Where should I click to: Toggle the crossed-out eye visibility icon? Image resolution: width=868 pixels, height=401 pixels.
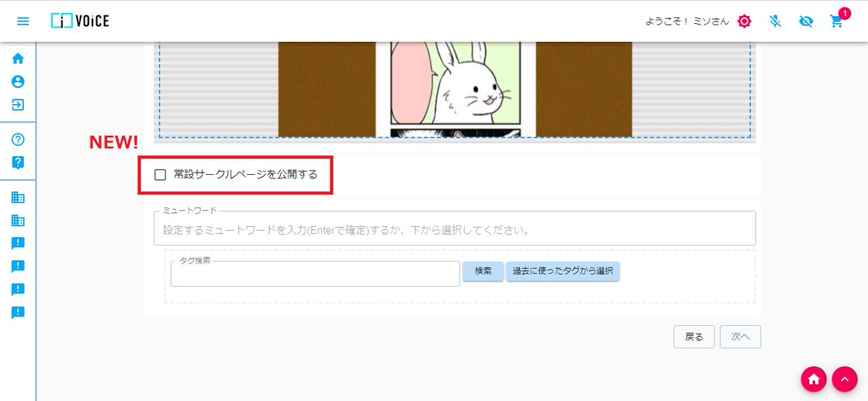tap(806, 21)
